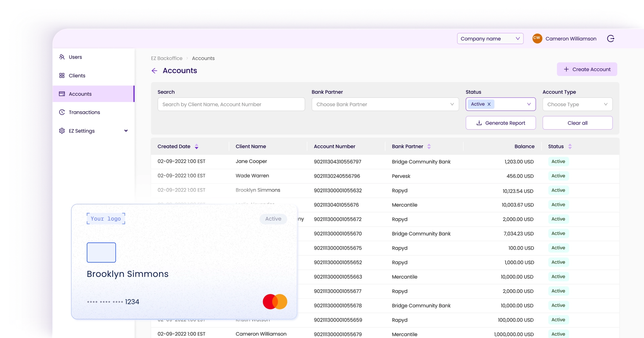Open the Choose Type account dropdown
This screenshot has height=338, width=644.
pos(577,104)
